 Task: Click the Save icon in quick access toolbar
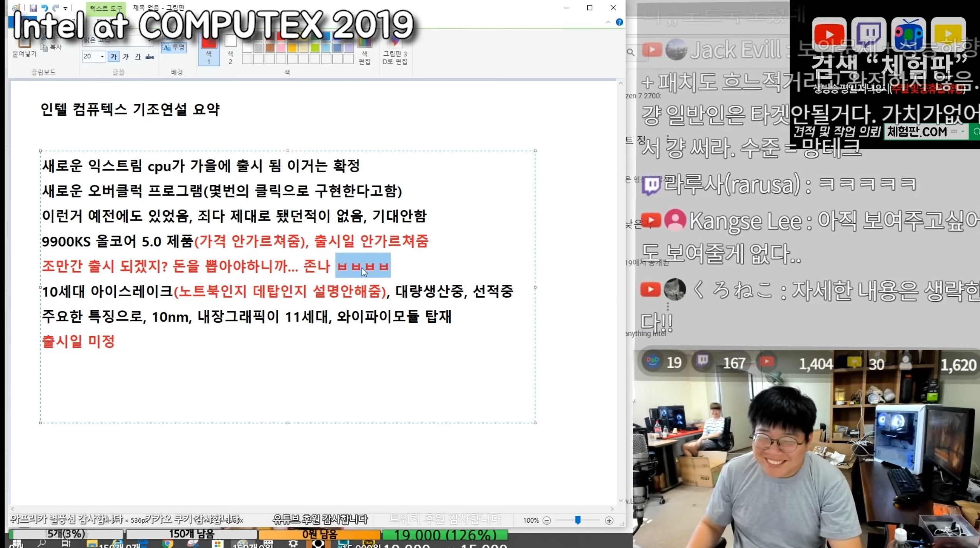(x=33, y=8)
